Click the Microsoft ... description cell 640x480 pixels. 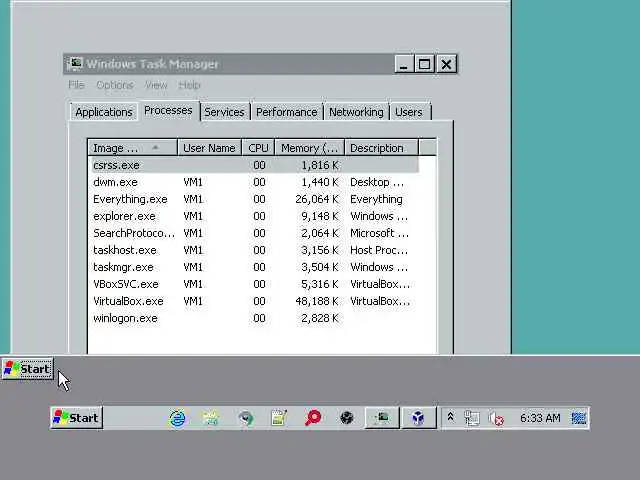(379, 233)
